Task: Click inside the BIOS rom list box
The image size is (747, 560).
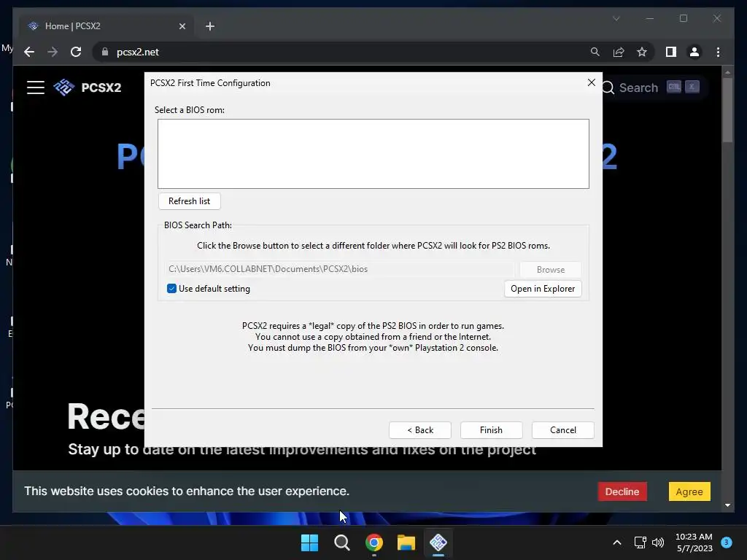Action: pos(373,154)
